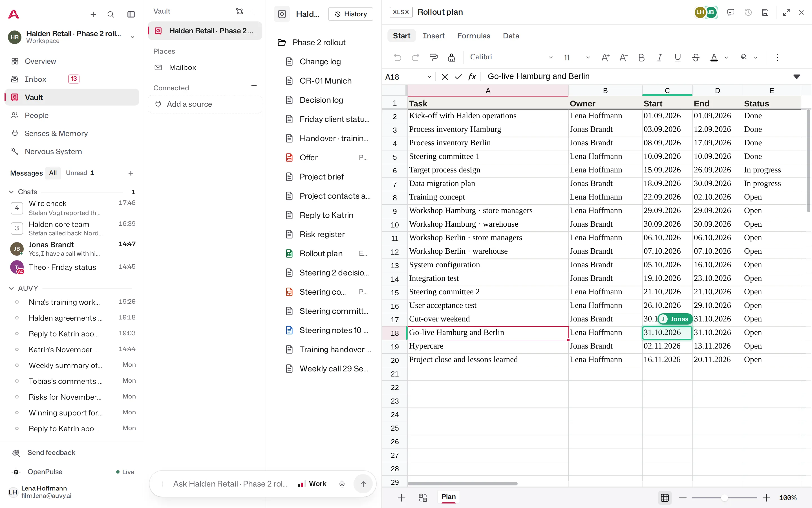Open the fill color dropdown arrow
Viewport: 812px width, 508px height.
756,58
